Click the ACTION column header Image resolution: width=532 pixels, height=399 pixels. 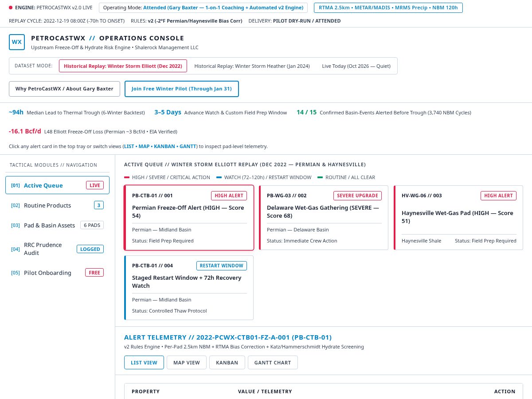[505, 391]
